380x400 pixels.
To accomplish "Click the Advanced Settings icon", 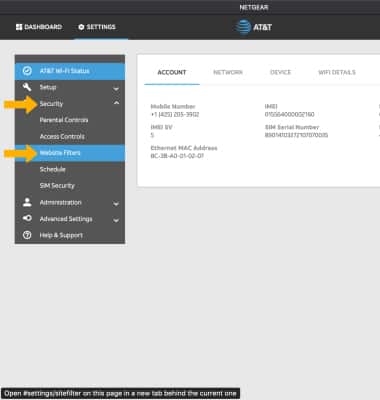I will tap(27, 218).
